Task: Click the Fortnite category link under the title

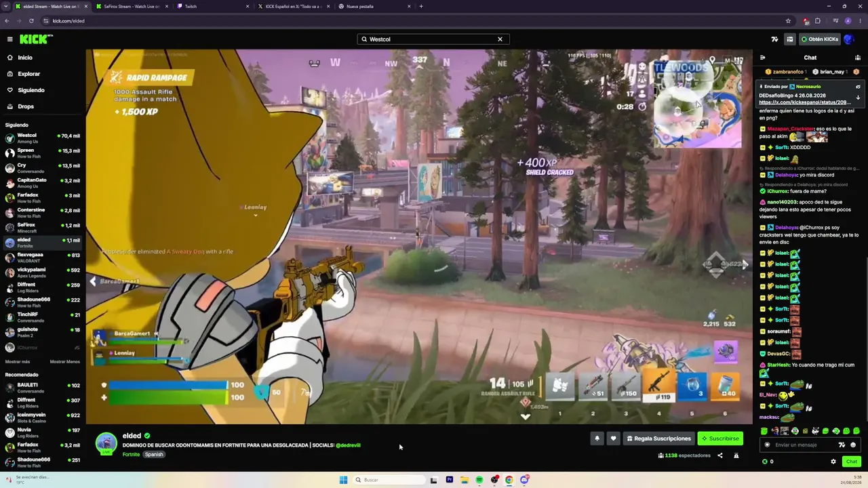Action: [131, 454]
